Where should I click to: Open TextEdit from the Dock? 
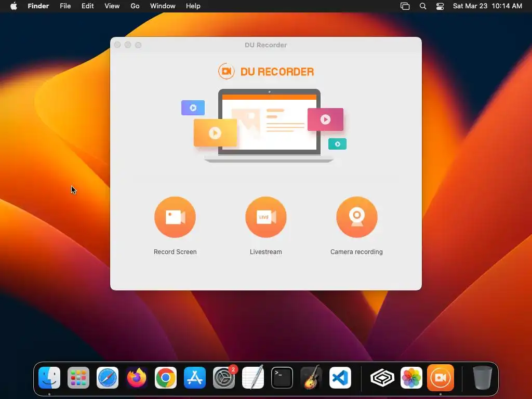[x=253, y=378]
